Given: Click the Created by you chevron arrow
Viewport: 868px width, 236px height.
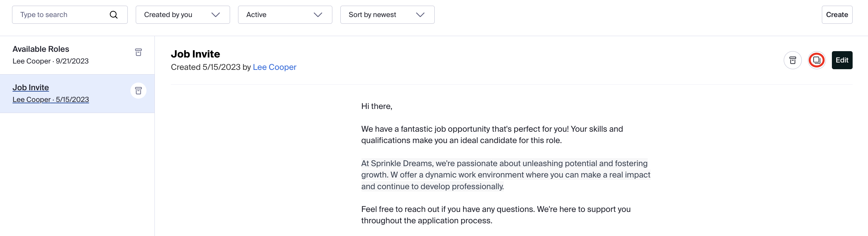Looking at the screenshot, I should tap(216, 15).
